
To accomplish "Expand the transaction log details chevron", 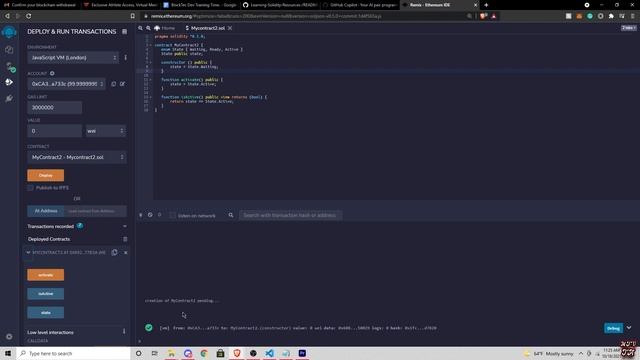I will [629, 328].
